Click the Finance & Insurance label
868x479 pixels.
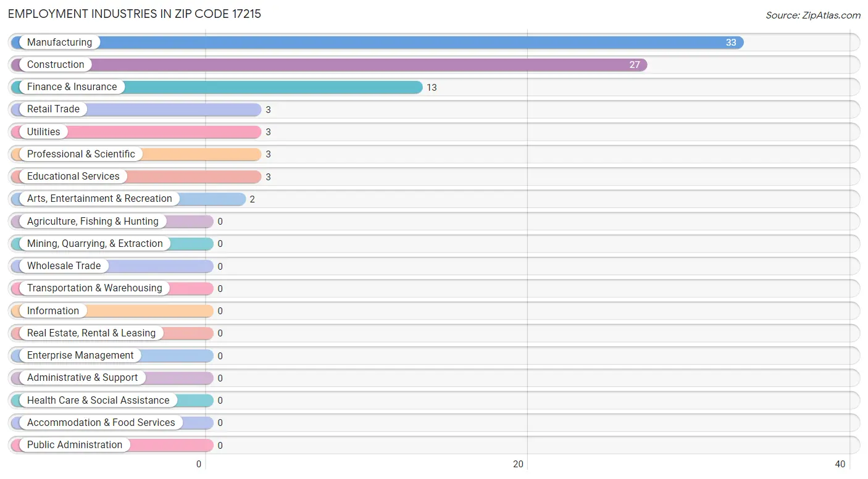(72, 86)
